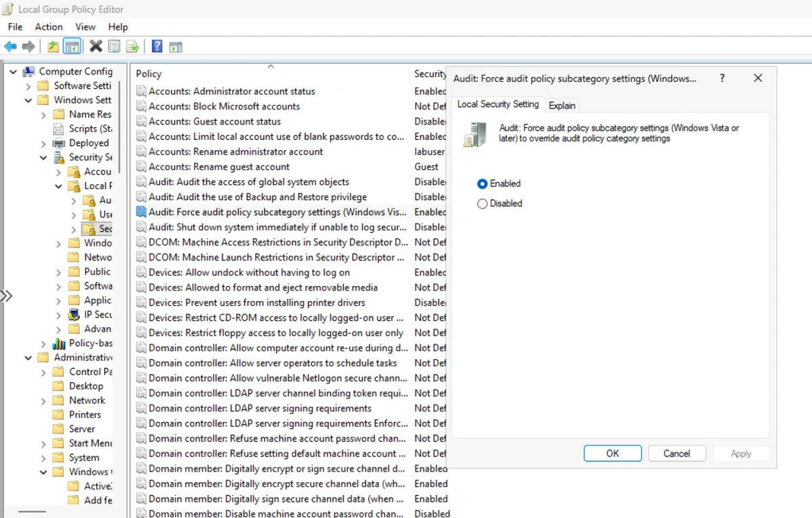Expand the Policy-based QoS node

[x=43, y=344]
